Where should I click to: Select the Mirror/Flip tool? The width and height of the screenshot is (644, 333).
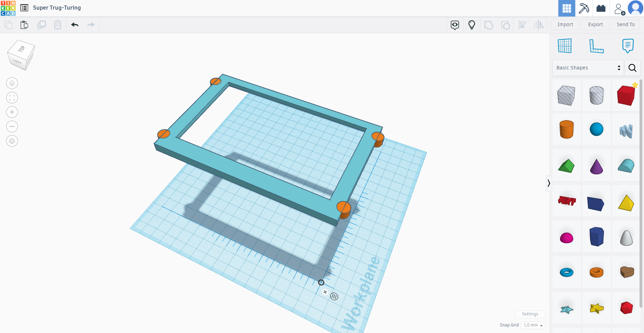538,25
